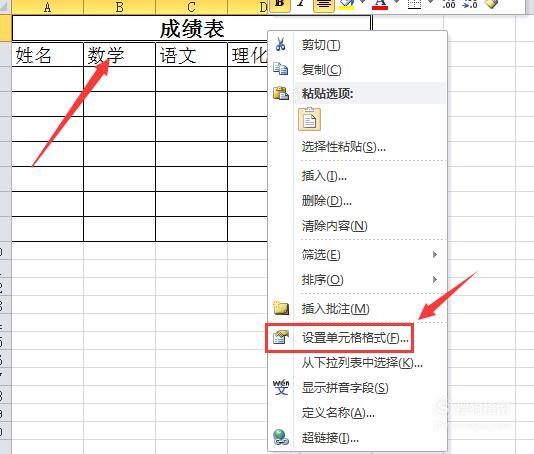Click the format painter brush icon
This screenshot has height=454, width=534.
point(491,4)
